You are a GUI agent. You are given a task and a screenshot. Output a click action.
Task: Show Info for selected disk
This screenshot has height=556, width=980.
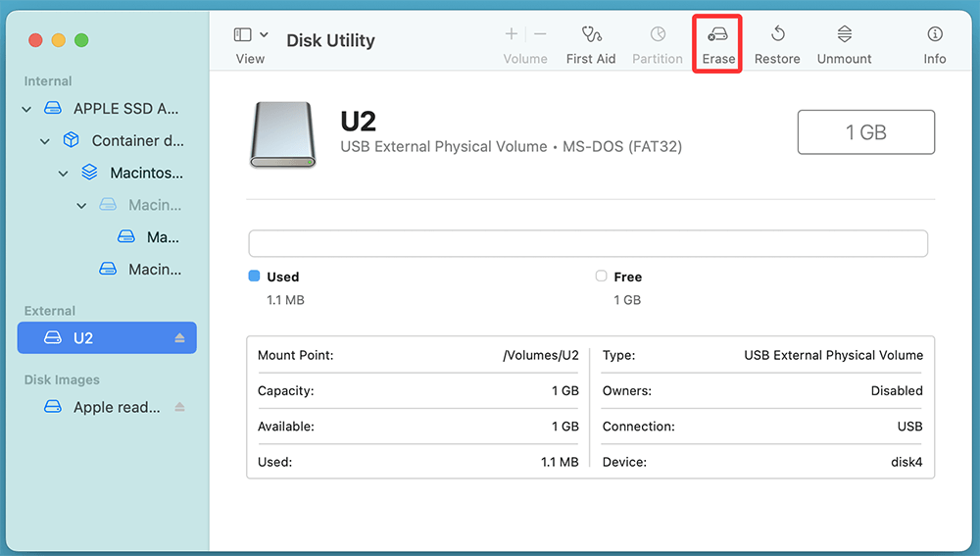pyautogui.click(x=935, y=35)
